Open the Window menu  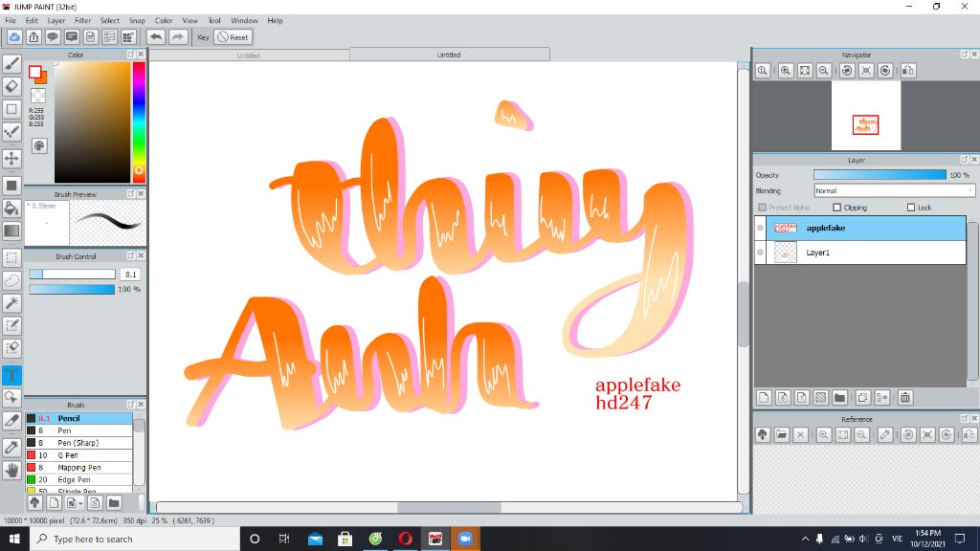(244, 21)
